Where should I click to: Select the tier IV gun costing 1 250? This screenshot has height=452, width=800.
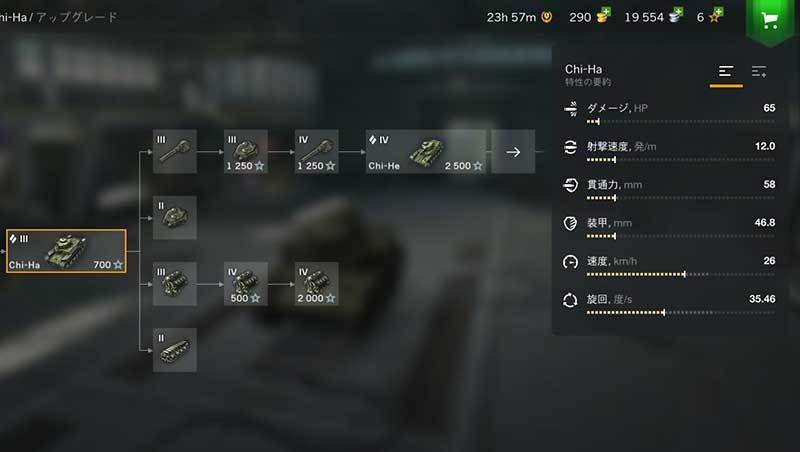coord(316,152)
